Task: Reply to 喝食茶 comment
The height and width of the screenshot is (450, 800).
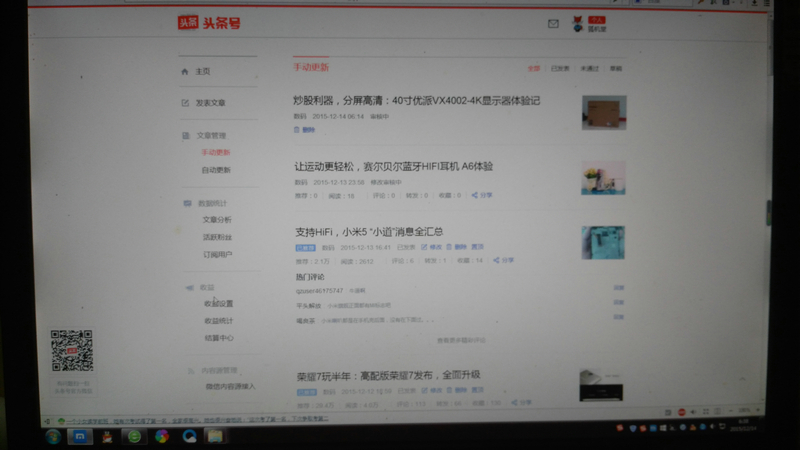Action: (x=619, y=317)
